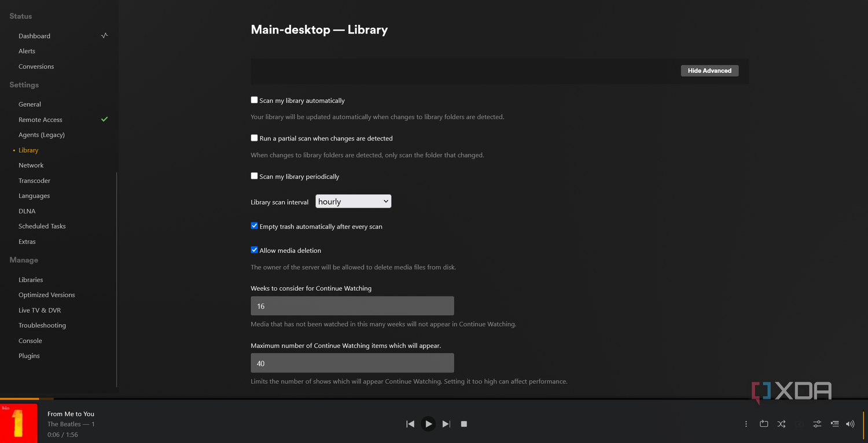The height and width of the screenshot is (443, 868).
Task: Open Languages settings page
Action: click(x=34, y=196)
